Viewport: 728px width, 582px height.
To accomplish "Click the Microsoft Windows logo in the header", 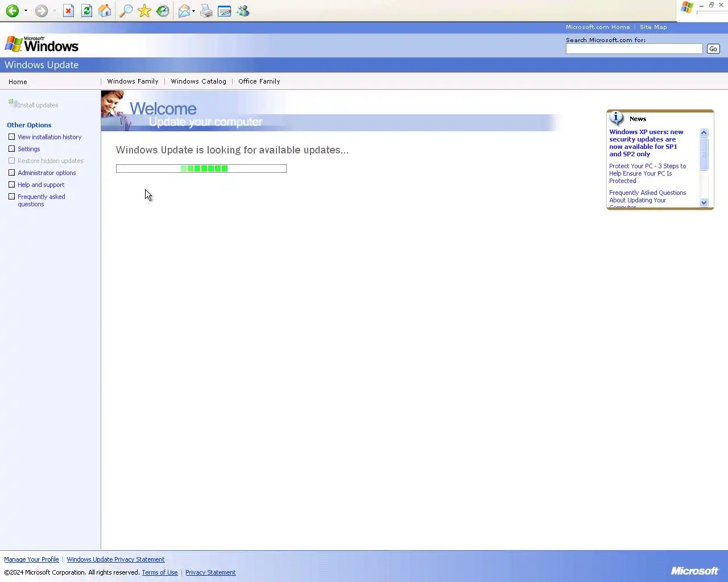I will pyautogui.click(x=42, y=44).
